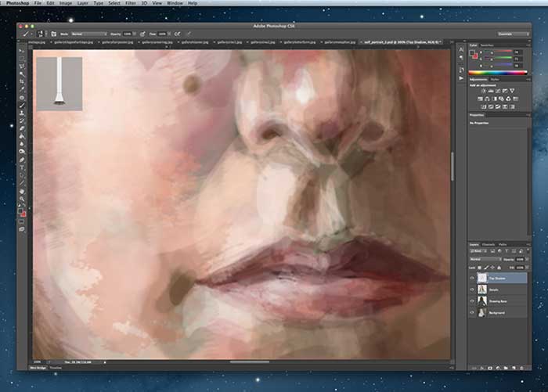The width and height of the screenshot is (548, 392).
Task: Add a Levels adjustment
Action: point(491,91)
